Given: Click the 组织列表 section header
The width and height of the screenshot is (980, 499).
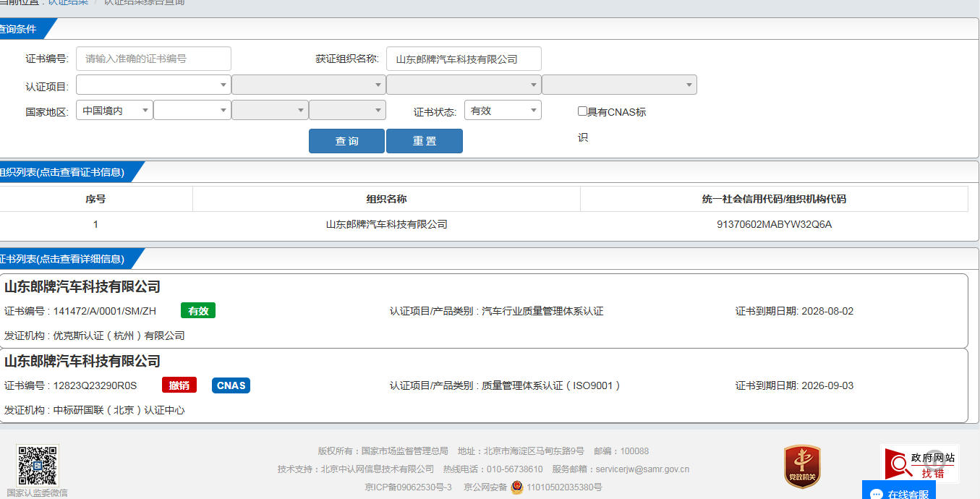Looking at the screenshot, I should click(61, 172).
